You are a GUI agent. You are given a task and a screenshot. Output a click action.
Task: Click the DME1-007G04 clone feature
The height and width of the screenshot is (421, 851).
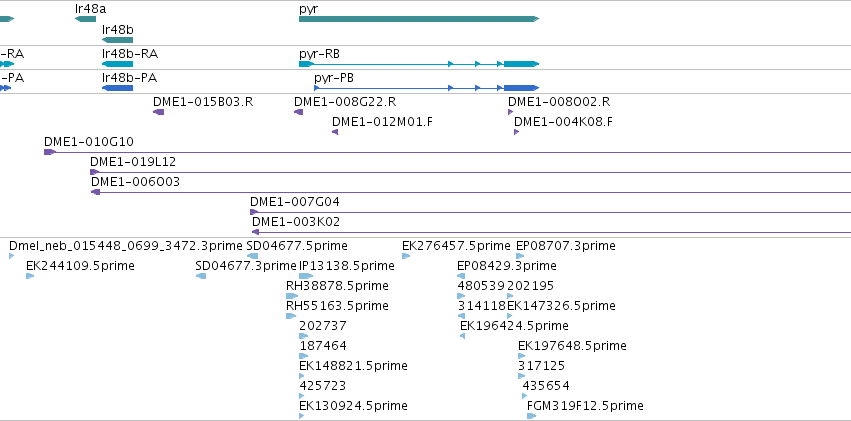pos(550,212)
